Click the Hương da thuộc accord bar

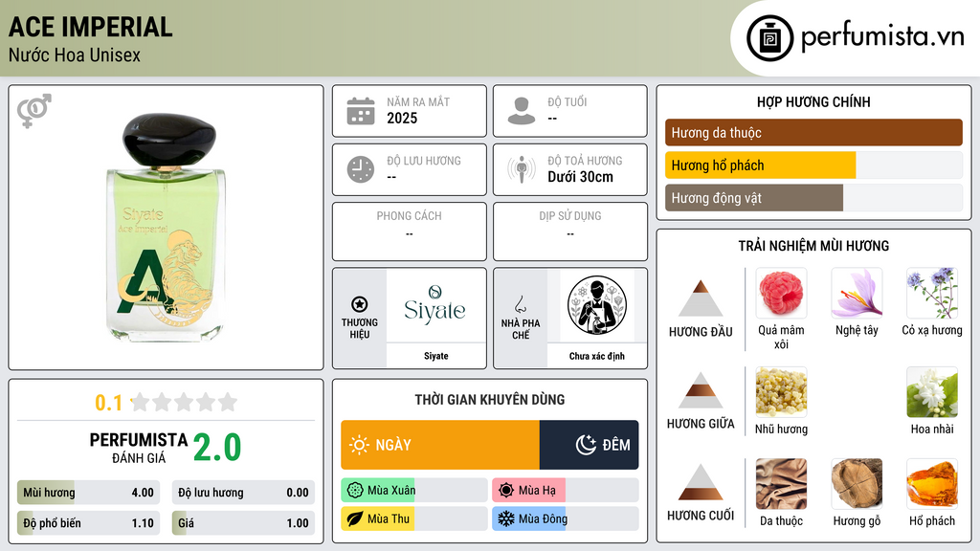[813, 132]
